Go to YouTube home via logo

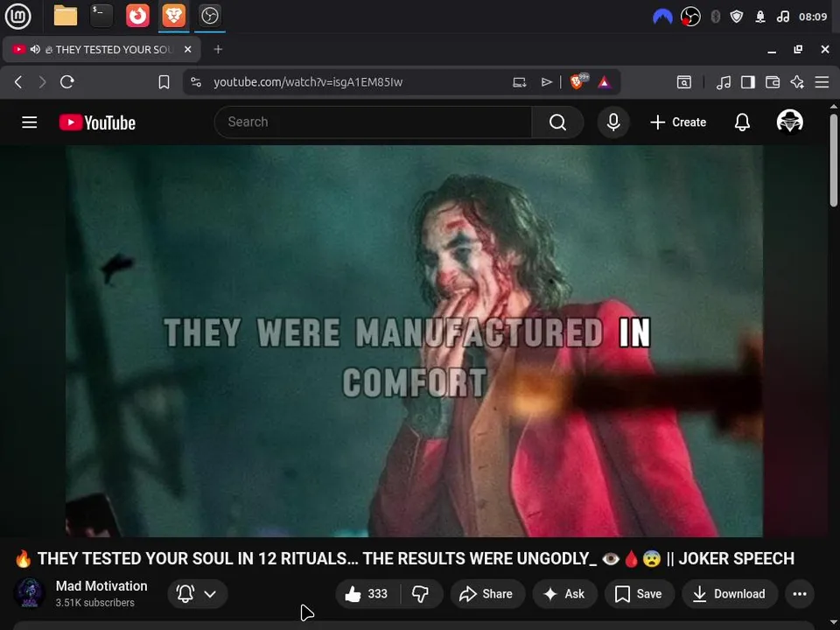pos(97,122)
